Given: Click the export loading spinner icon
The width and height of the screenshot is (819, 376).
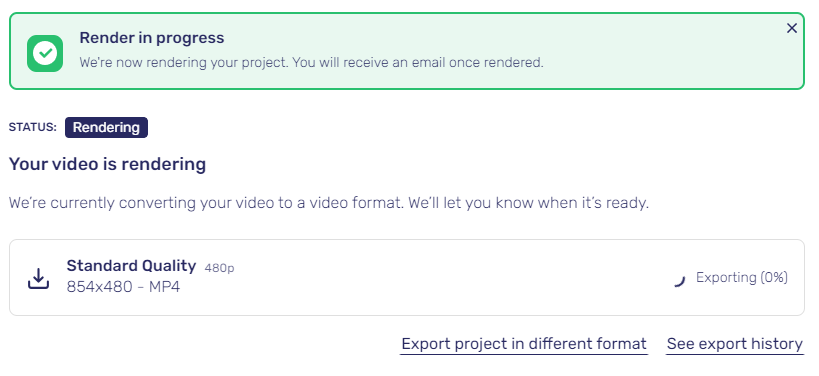Looking at the screenshot, I should 678,280.
